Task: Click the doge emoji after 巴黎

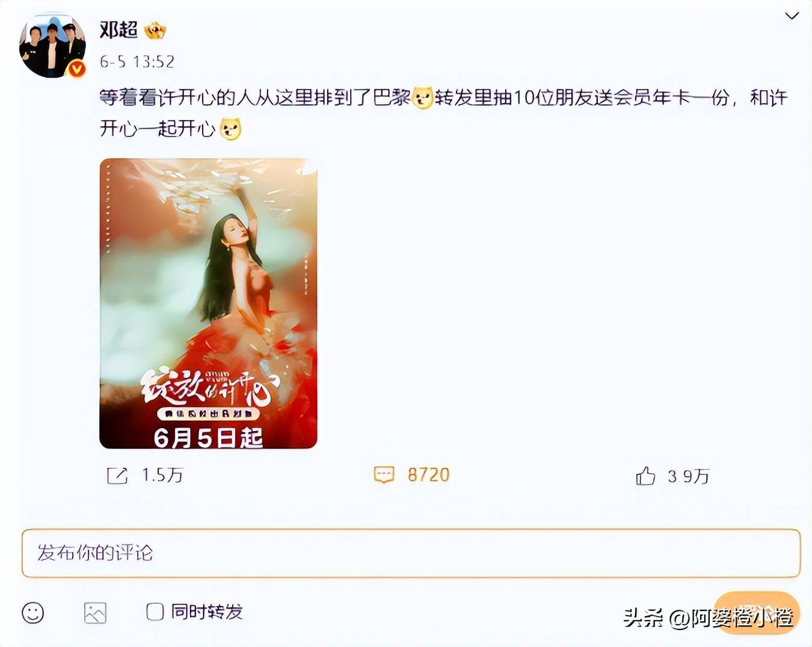Action: point(423,97)
